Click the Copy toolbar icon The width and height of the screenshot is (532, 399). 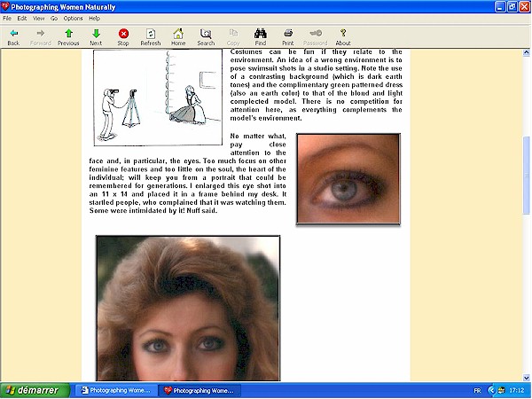[x=233, y=34]
